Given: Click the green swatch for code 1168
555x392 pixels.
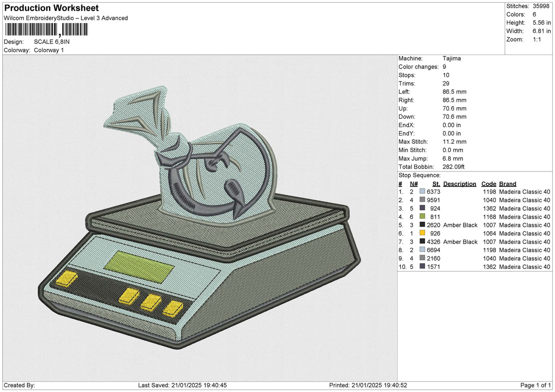Looking at the screenshot, I should click(x=422, y=217).
